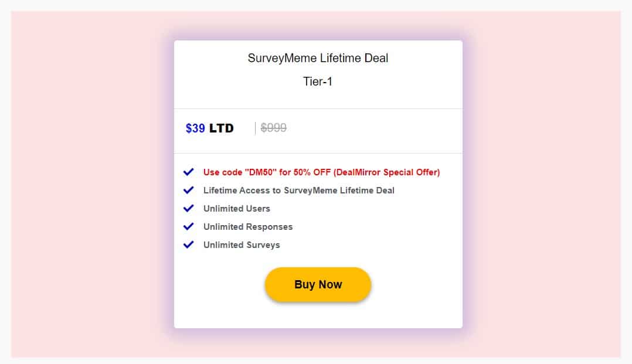
Task: Click the crossed-out $999 original price
Action: tap(273, 127)
